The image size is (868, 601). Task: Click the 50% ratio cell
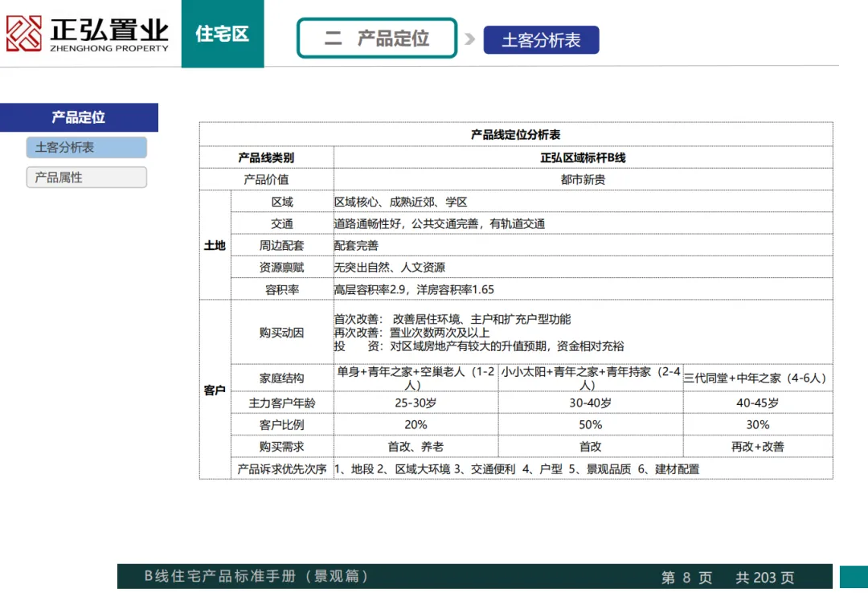point(591,424)
